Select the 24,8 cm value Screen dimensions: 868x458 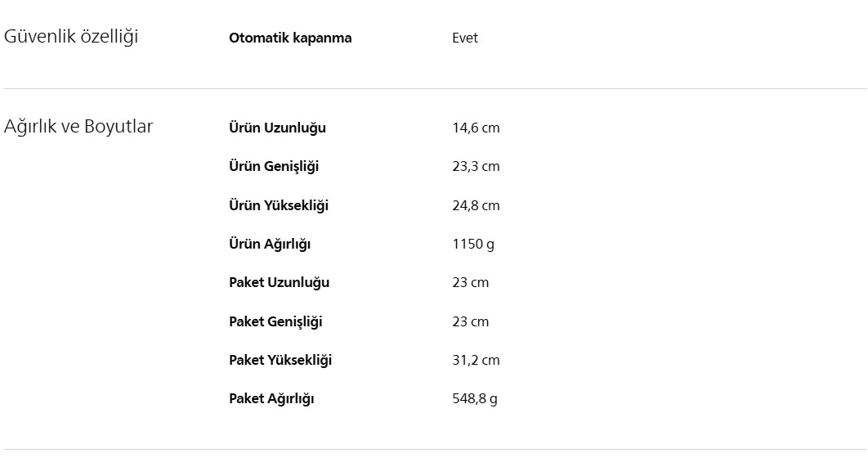[476, 205]
